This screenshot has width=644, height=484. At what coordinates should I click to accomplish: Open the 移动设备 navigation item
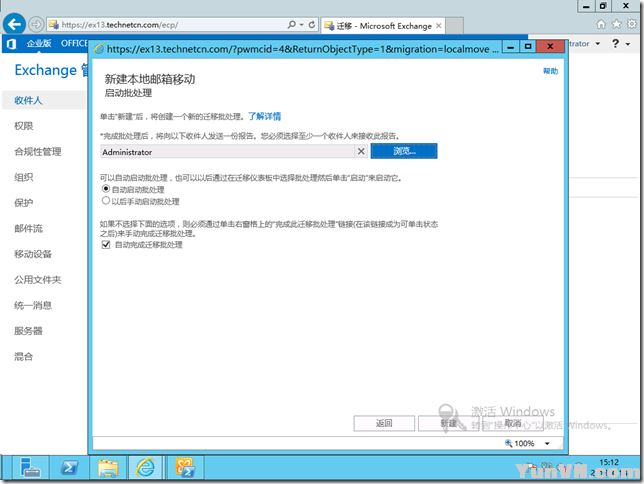tap(33, 254)
